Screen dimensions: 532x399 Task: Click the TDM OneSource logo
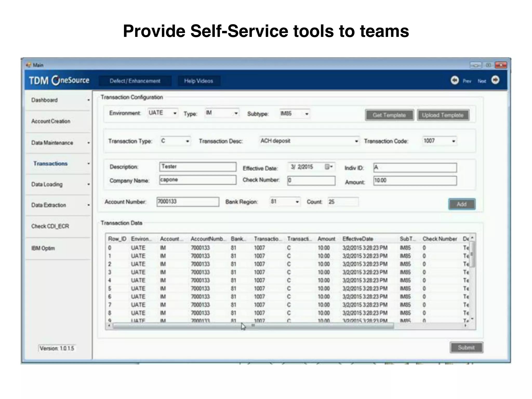tap(59, 81)
